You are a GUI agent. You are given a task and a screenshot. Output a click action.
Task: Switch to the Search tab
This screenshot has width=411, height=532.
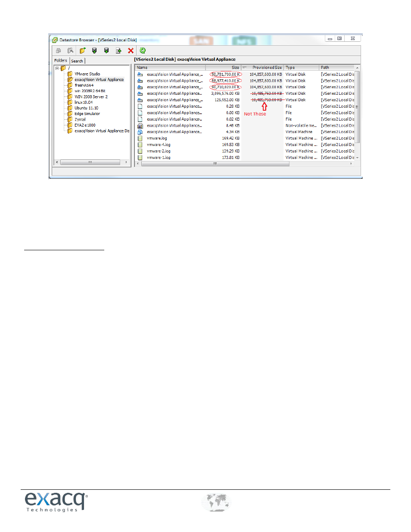tap(77, 61)
